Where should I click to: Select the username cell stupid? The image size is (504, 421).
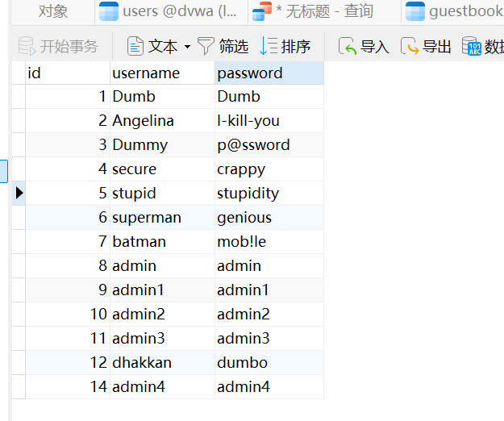pos(162,193)
